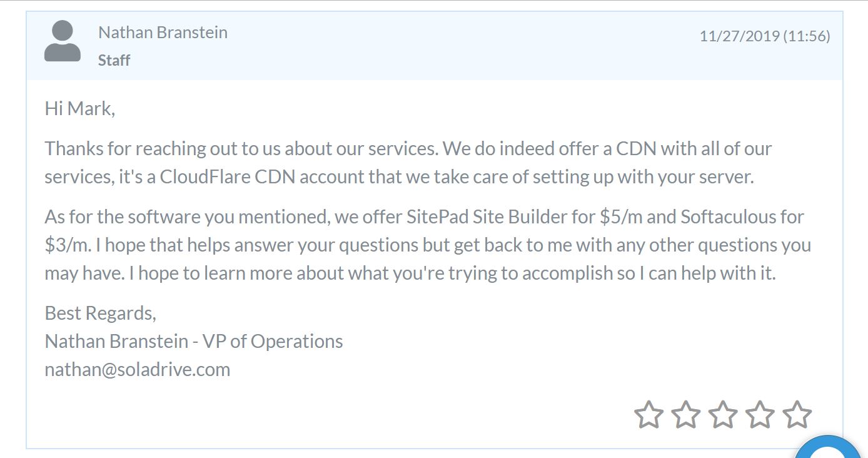Click the VP of Operations signature line
This screenshot has width=868, height=458.
[x=194, y=341]
